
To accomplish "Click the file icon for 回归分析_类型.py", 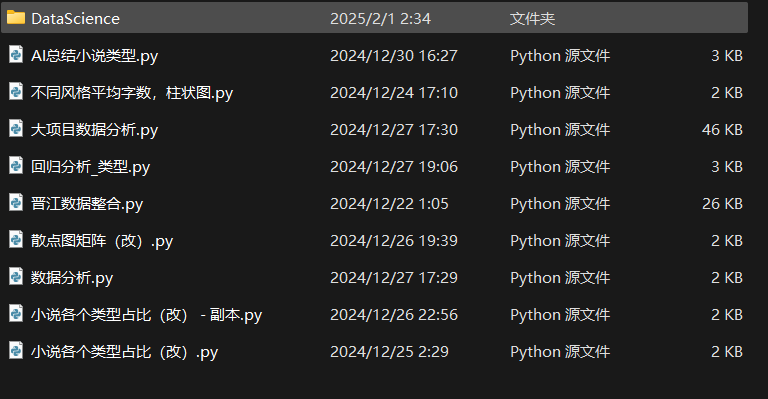I will click(x=16, y=165).
